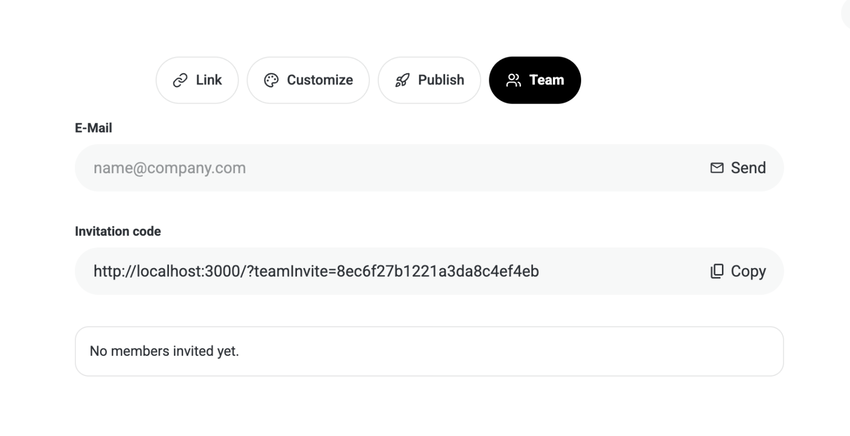Click the rocket icon on Publish

click(402, 80)
